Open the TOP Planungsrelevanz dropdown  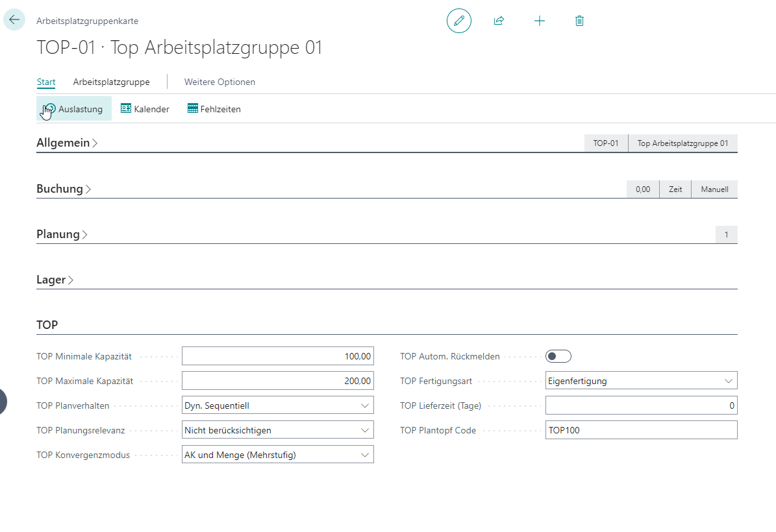click(278, 430)
